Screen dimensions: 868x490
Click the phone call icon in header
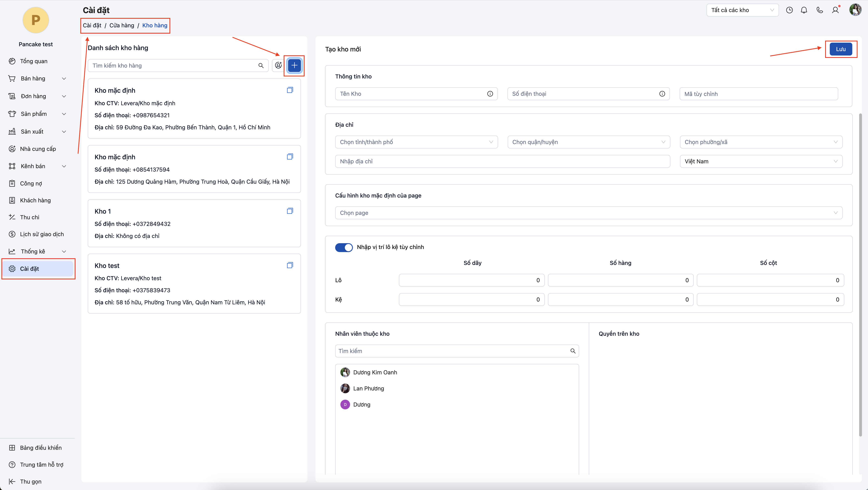pos(819,10)
